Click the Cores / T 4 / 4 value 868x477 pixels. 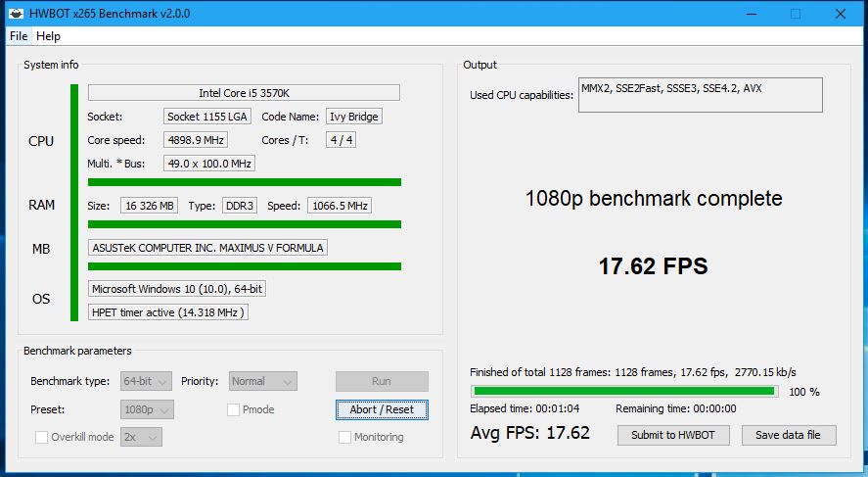(x=341, y=140)
